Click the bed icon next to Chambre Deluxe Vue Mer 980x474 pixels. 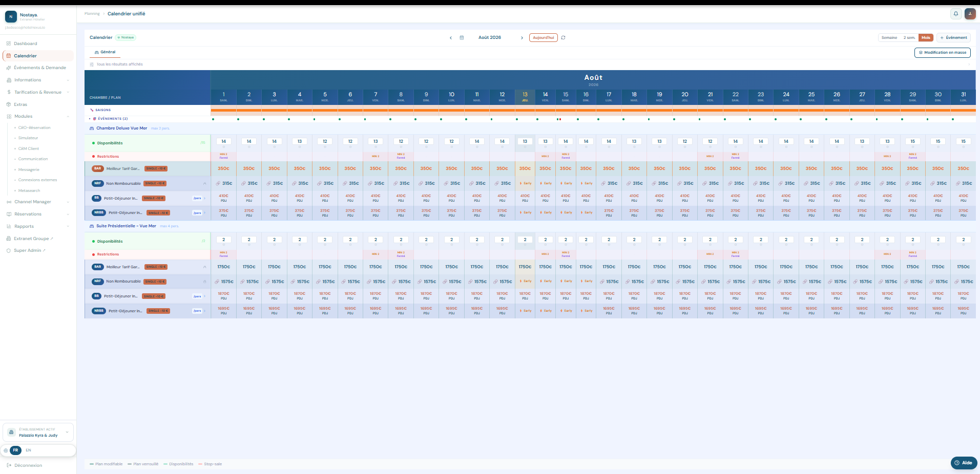92,128
